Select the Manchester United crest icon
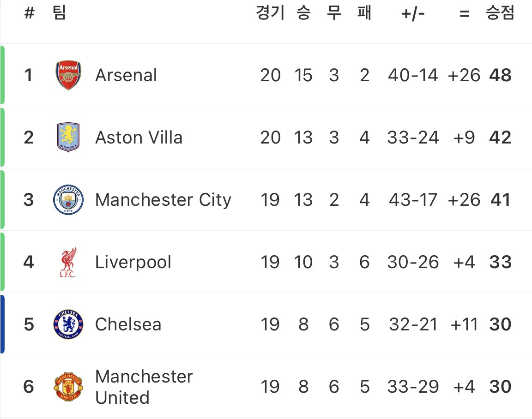 (68, 387)
